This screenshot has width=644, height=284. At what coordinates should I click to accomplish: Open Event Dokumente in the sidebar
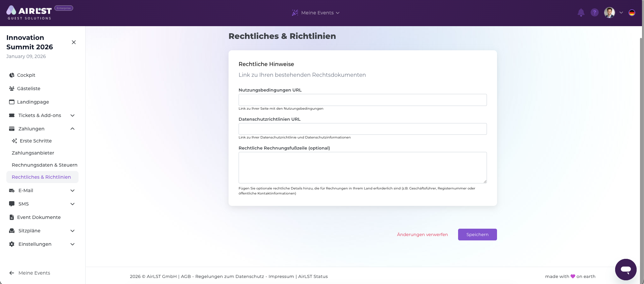tap(39, 217)
